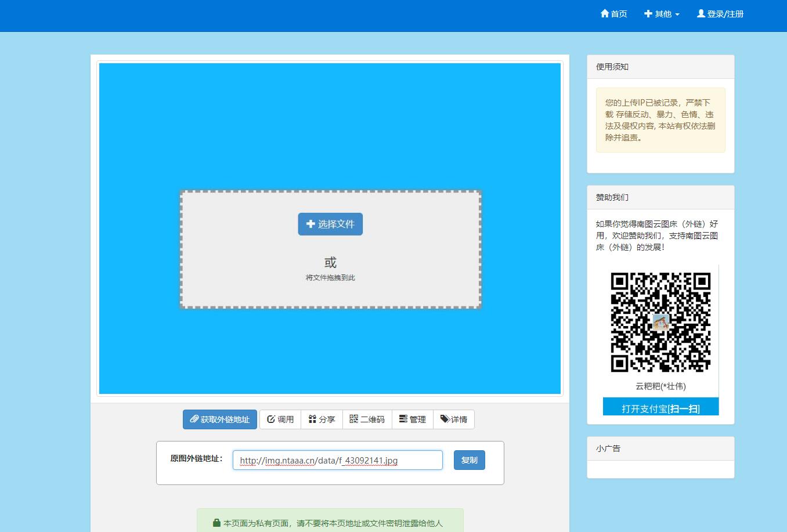Click the plus icon on 选择文件
Viewport: 787px width, 532px height.
tap(311, 224)
